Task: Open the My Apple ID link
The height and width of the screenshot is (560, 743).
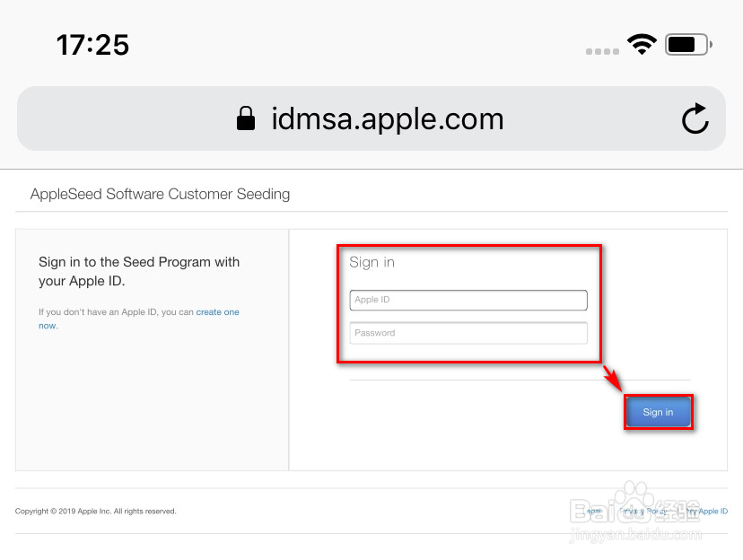Action: point(708,511)
